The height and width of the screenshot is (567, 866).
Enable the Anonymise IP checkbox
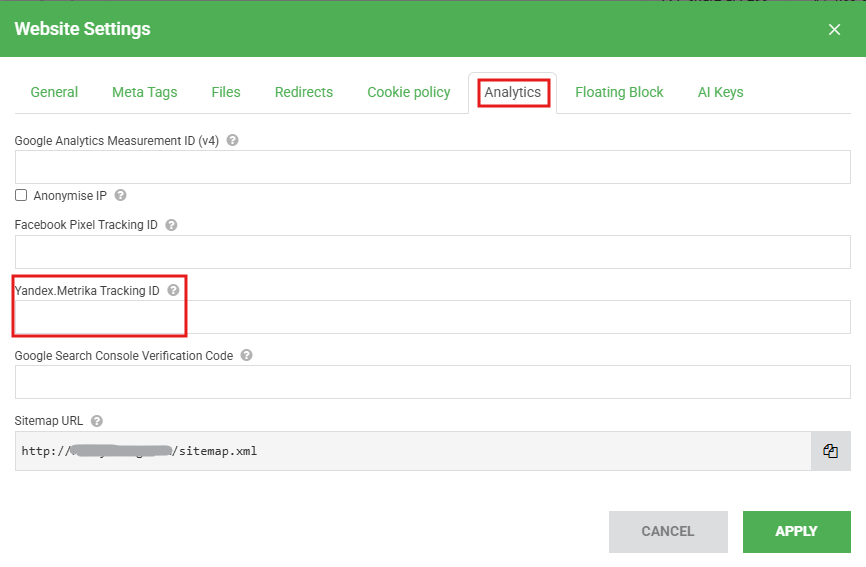tap(21, 195)
